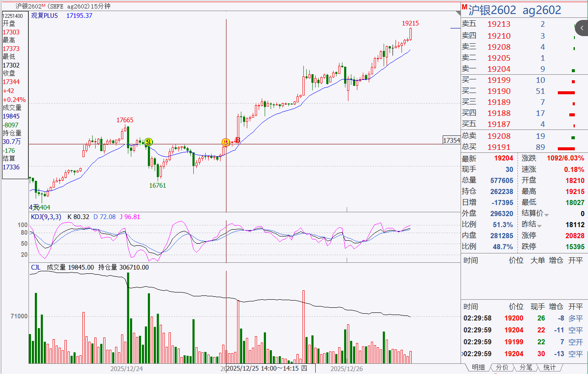The image size is (588, 374).
Task: Click the 2025/12/26 date on time axis
Action: (x=347, y=368)
